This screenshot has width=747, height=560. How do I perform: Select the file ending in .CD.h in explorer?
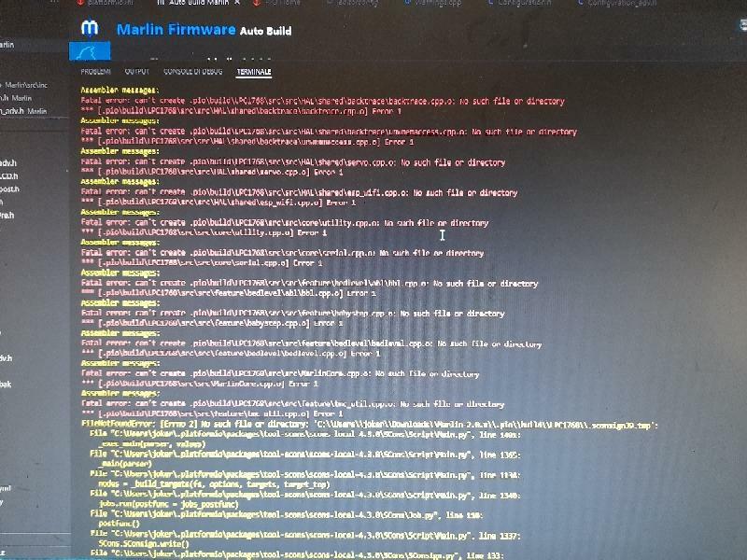click(9, 176)
